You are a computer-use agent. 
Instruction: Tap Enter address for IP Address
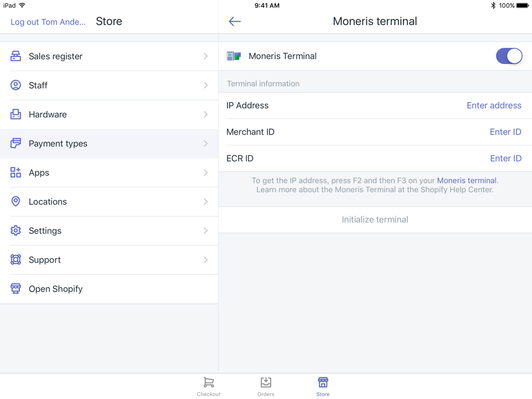[x=494, y=105]
